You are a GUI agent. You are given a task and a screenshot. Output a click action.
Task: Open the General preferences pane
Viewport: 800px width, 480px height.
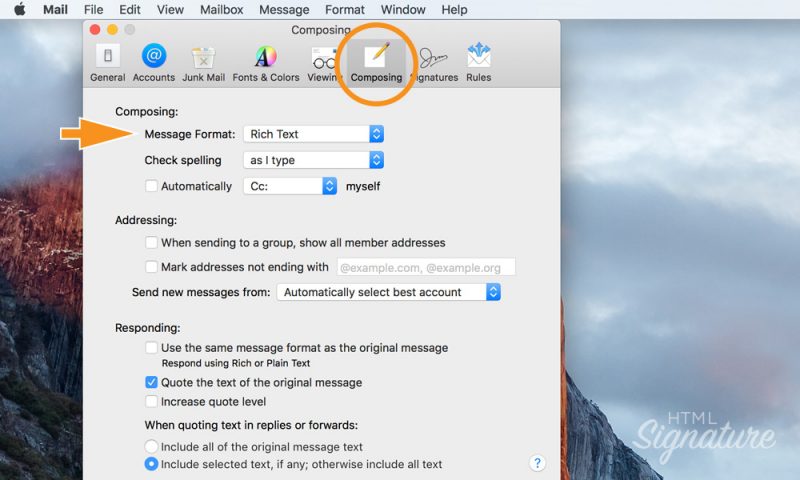point(108,63)
